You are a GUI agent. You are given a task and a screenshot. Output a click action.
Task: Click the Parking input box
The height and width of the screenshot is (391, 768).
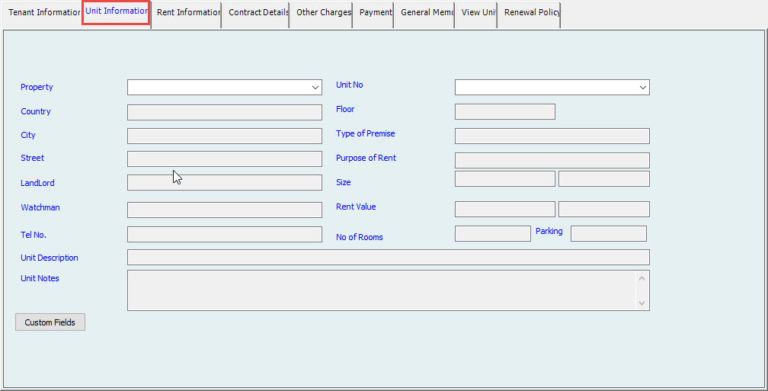pyautogui.click(x=608, y=234)
